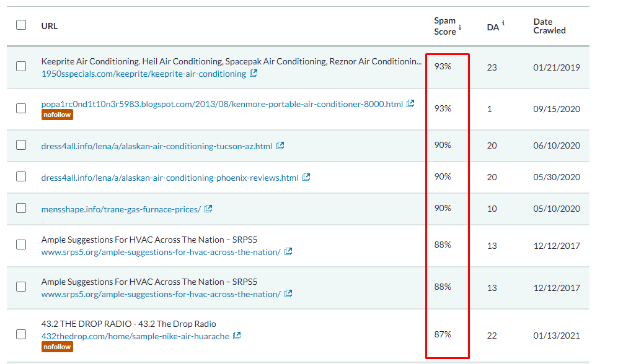Viewport: 618px width, 364px height.
Task: Select checkbox for the blogspot kenmore row
Action: click(21, 108)
